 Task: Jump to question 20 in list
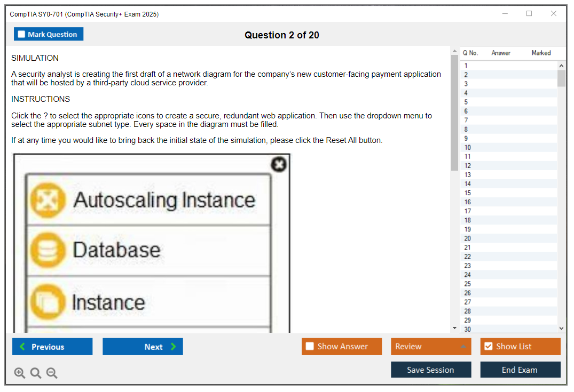click(x=467, y=238)
